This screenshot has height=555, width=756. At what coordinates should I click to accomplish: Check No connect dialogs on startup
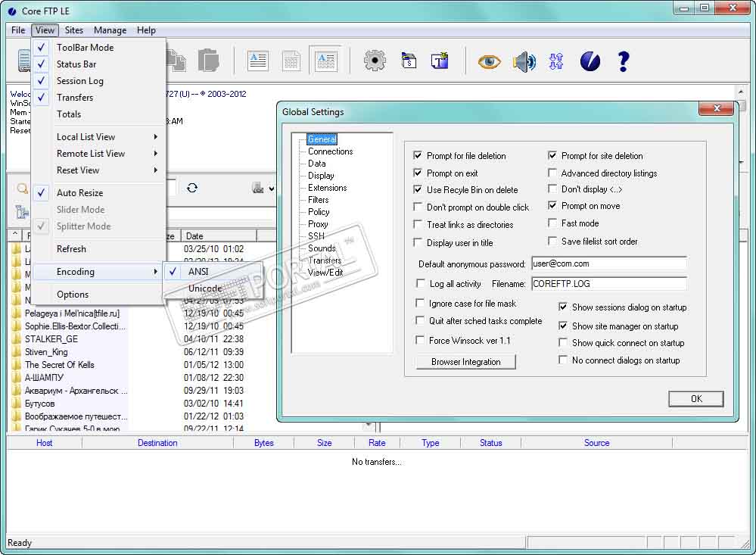tap(563, 360)
